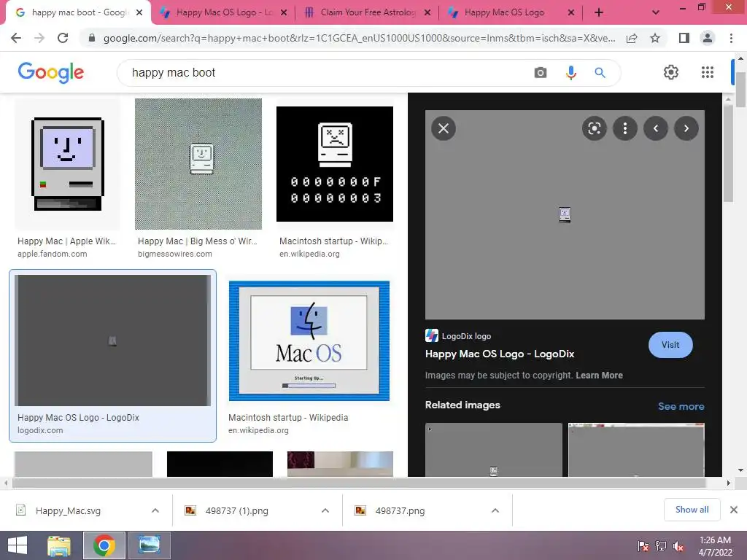This screenshot has width=747, height=560.
Task: Open the 498737.png downloaded file
Action: pos(400,510)
